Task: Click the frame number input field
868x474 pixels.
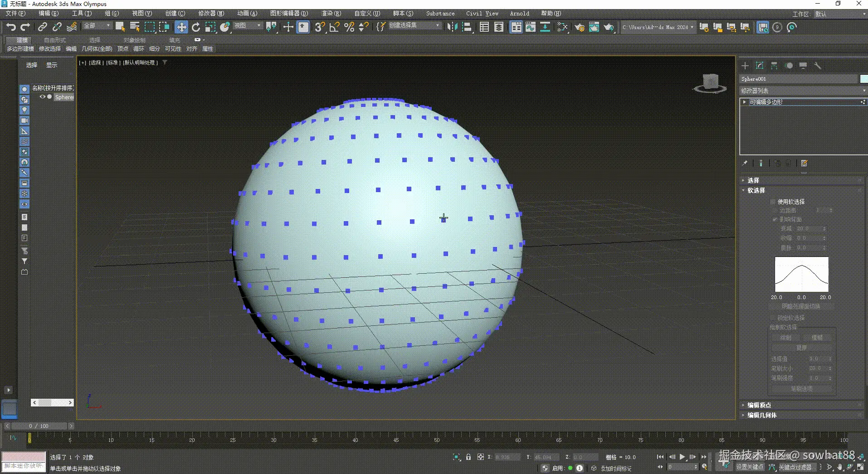Action: (683, 466)
